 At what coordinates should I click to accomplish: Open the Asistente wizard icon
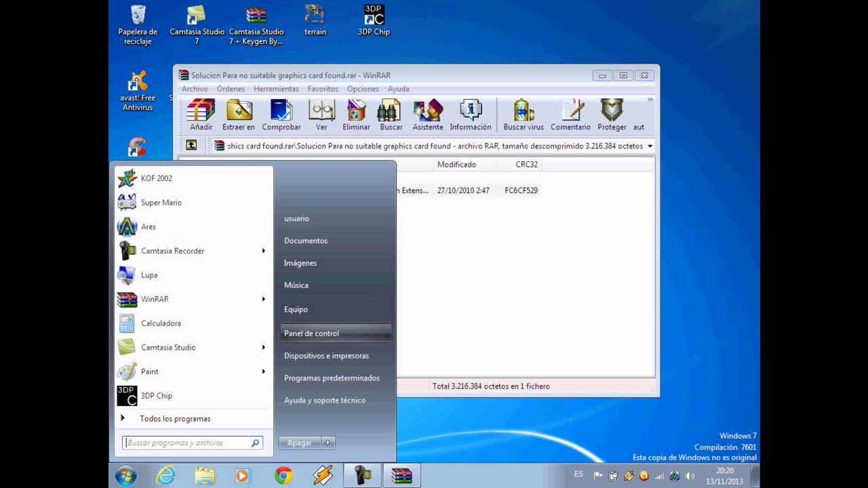coord(428,115)
